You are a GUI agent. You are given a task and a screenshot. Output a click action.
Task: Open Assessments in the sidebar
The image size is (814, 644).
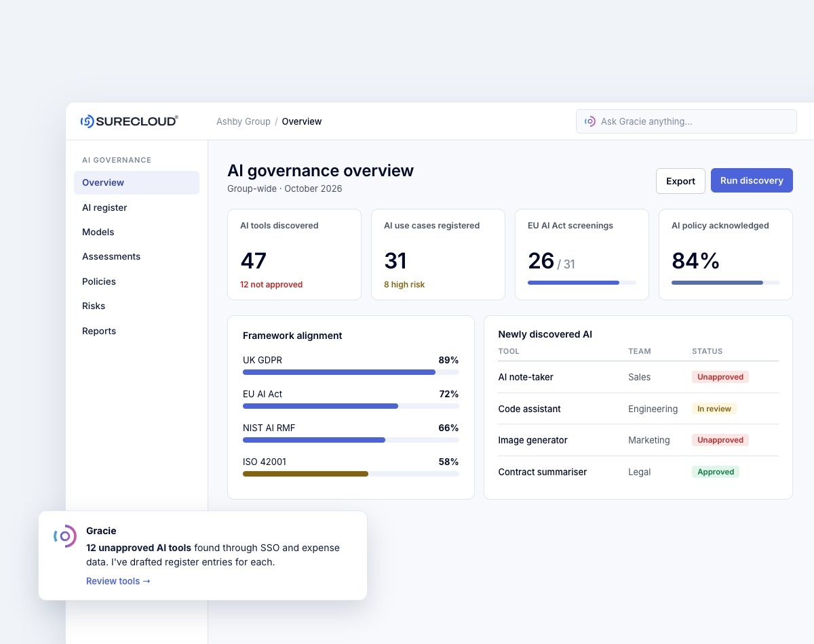pyautogui.click(x=136, y=256)
